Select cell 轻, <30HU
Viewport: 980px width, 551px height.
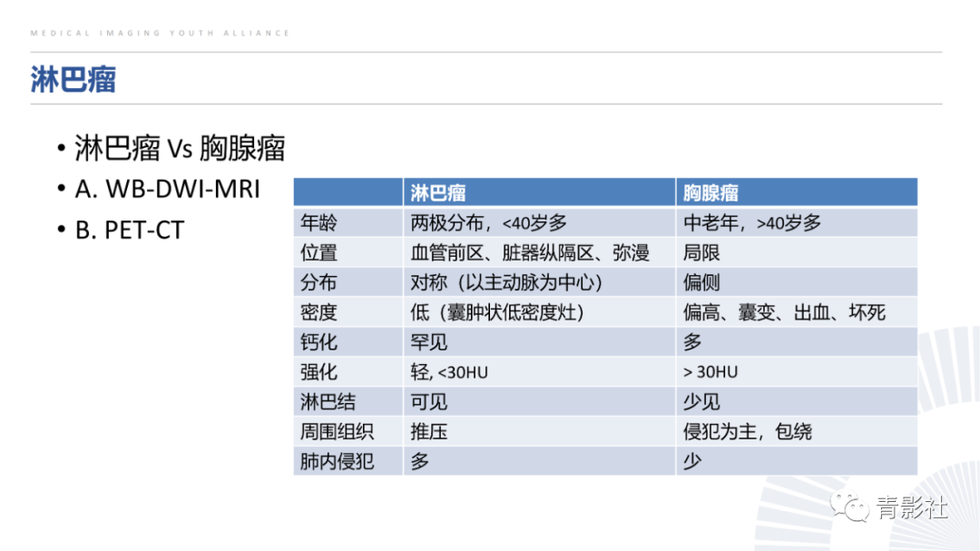coord(539,372)
